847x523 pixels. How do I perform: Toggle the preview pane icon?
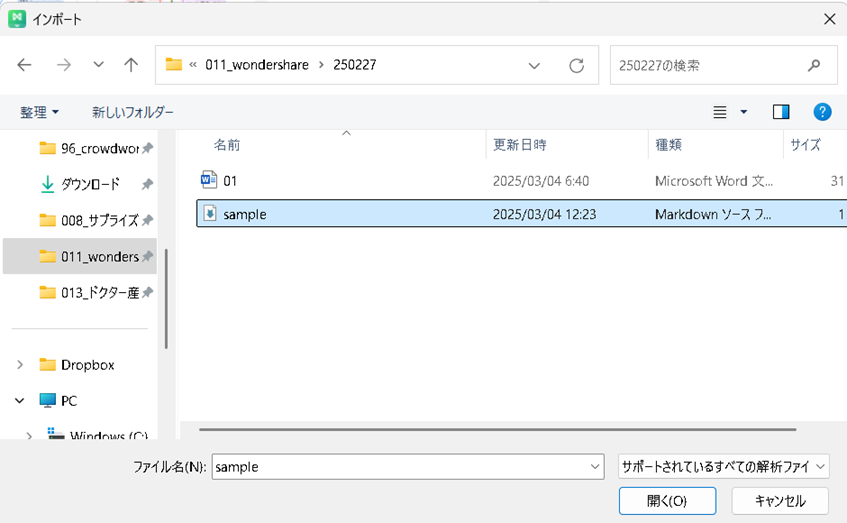781,112
